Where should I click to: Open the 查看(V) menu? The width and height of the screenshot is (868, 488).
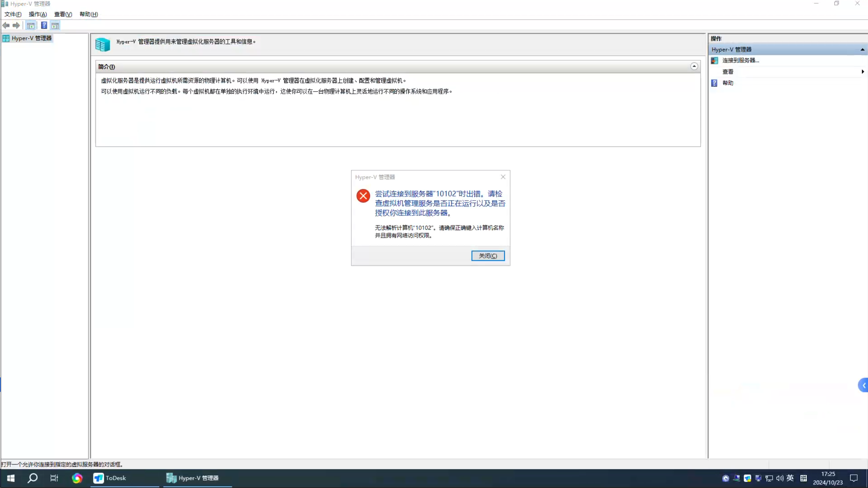[x=63, y=14]
